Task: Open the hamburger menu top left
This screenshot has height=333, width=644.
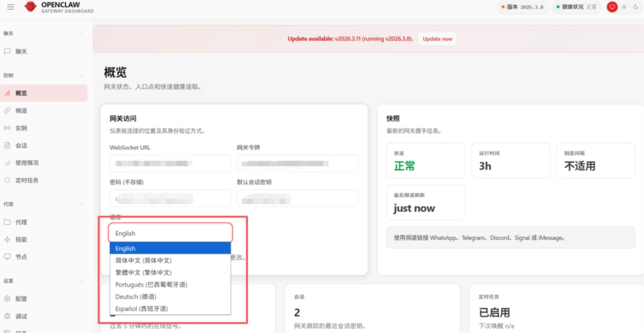Action: [10, 7]
